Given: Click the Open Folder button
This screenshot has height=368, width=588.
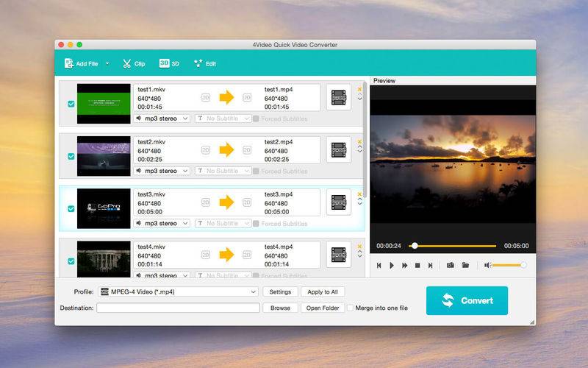Looking at the screenshot, I should [323, 308].
